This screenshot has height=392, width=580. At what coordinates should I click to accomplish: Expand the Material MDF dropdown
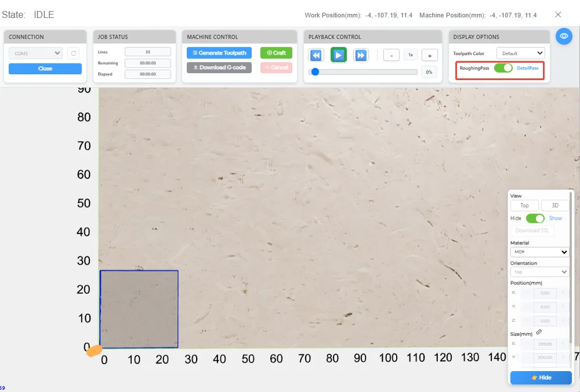(x=539, y=252)
